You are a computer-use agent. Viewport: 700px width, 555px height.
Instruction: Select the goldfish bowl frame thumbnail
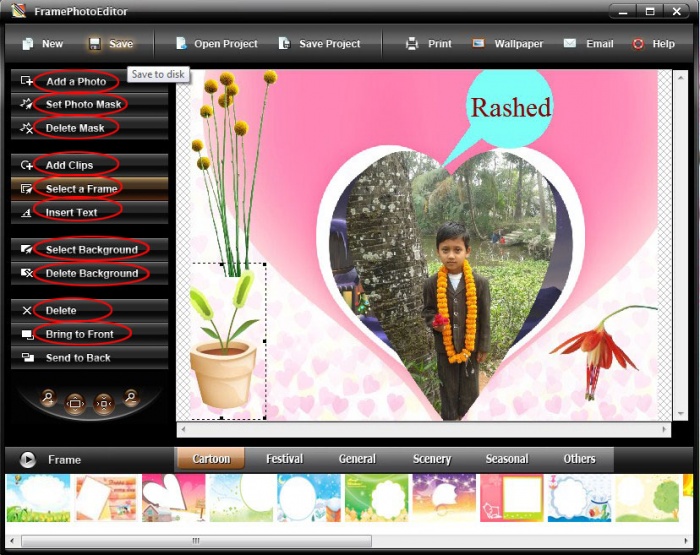580,498
